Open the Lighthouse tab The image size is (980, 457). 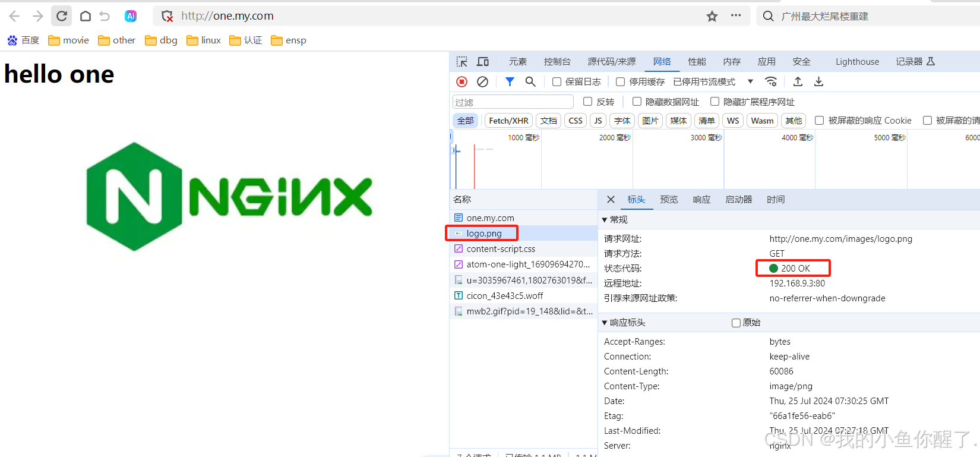click(x=857, y=62)
